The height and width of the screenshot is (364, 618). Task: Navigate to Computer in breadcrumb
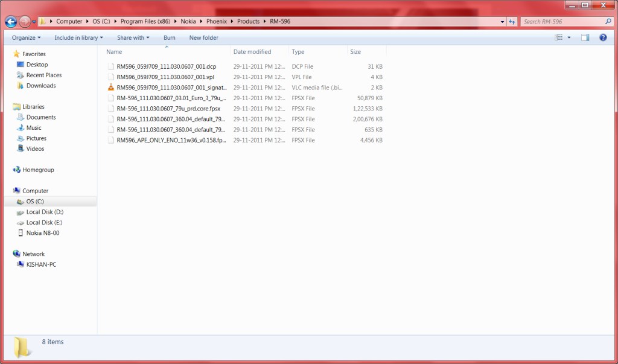69,21
